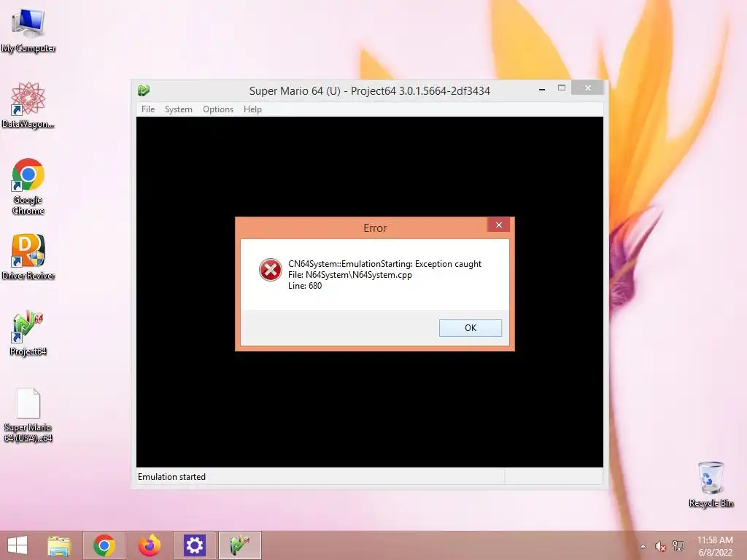Select the DataWagon desktop shortcut

pos(28,105)
